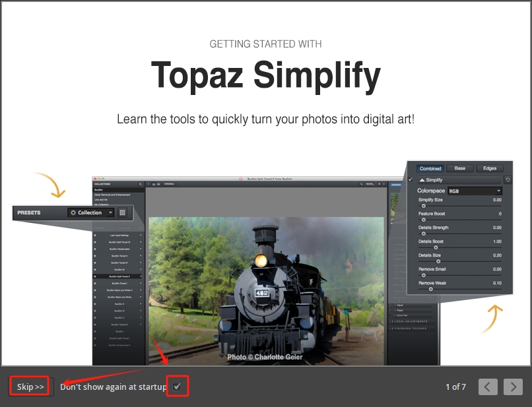
Task: Click the Simplify Size slider
Action: [460, 206]
